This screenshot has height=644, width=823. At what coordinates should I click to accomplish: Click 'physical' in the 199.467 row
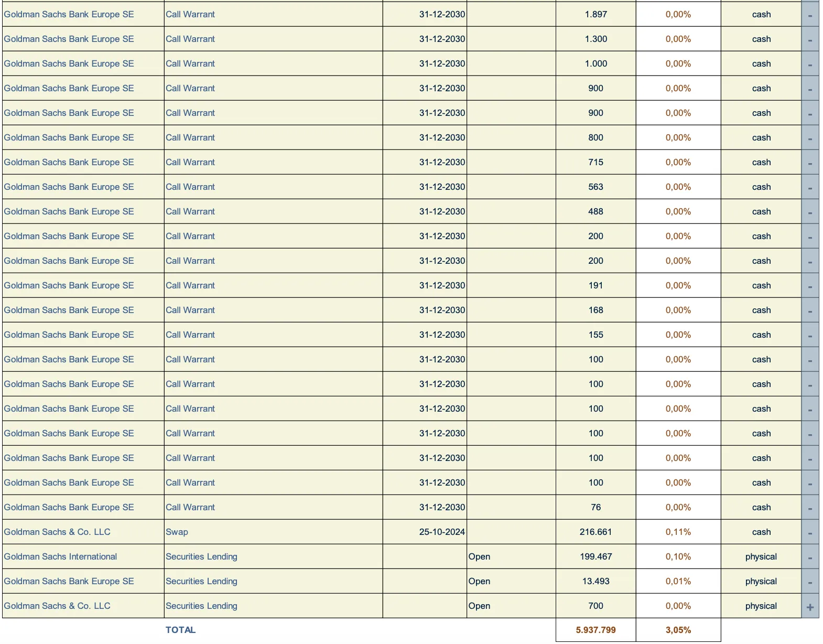click(x=761, y=556)
